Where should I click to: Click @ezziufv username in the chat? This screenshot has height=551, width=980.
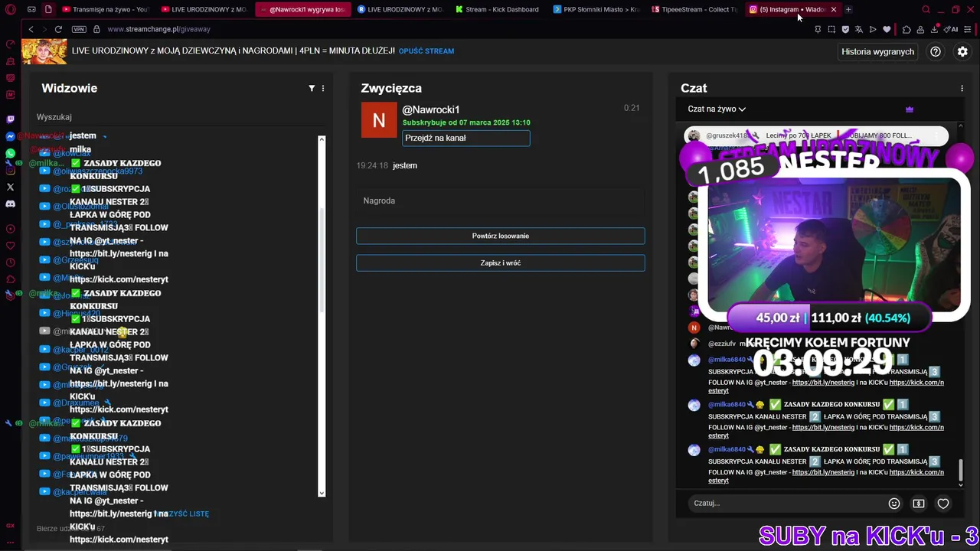pos(722,344)
